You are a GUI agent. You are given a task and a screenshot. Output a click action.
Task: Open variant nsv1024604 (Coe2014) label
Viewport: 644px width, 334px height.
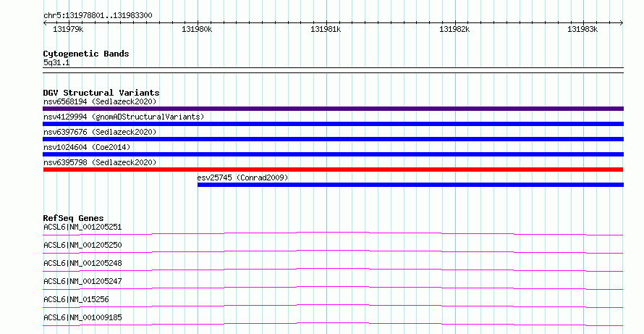87,147
